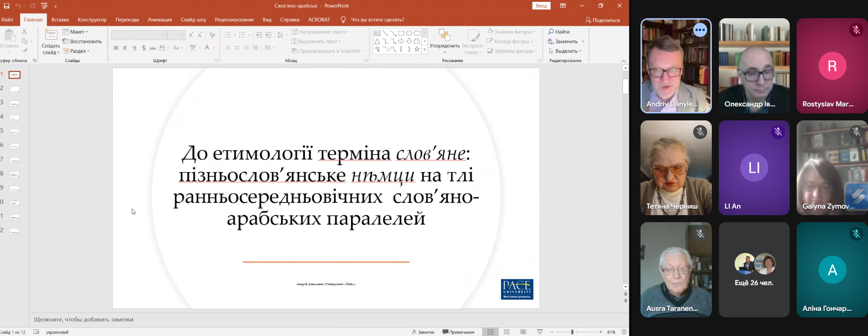
Task: Toggle the Заметки notes pane
Action: 423,332
